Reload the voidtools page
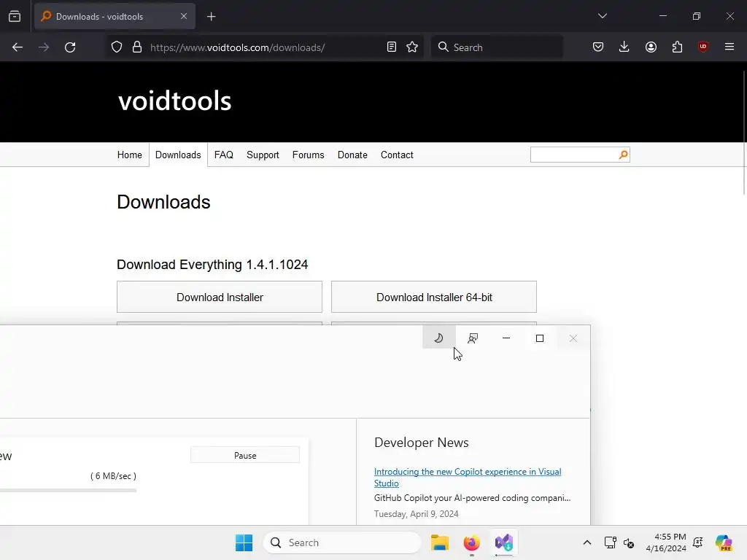Screen dimensions: 747x560 tap(70, 47)
